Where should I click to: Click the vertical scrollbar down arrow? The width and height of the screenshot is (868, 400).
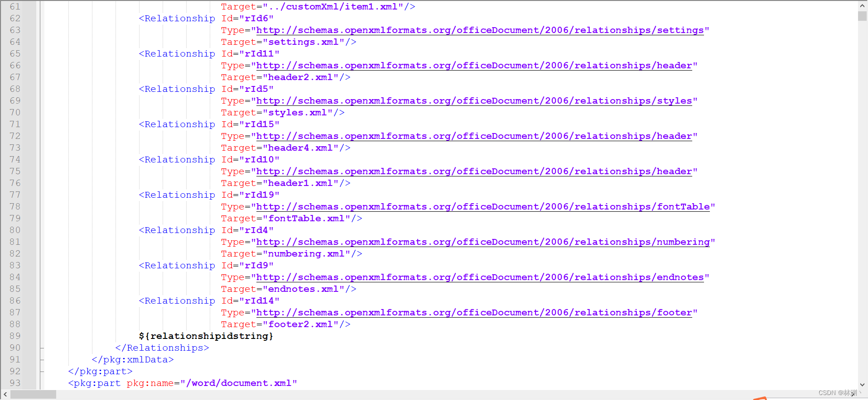862,385
